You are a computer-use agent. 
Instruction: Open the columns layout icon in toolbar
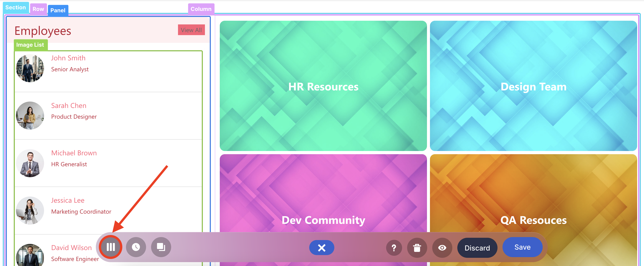[110, 247]
